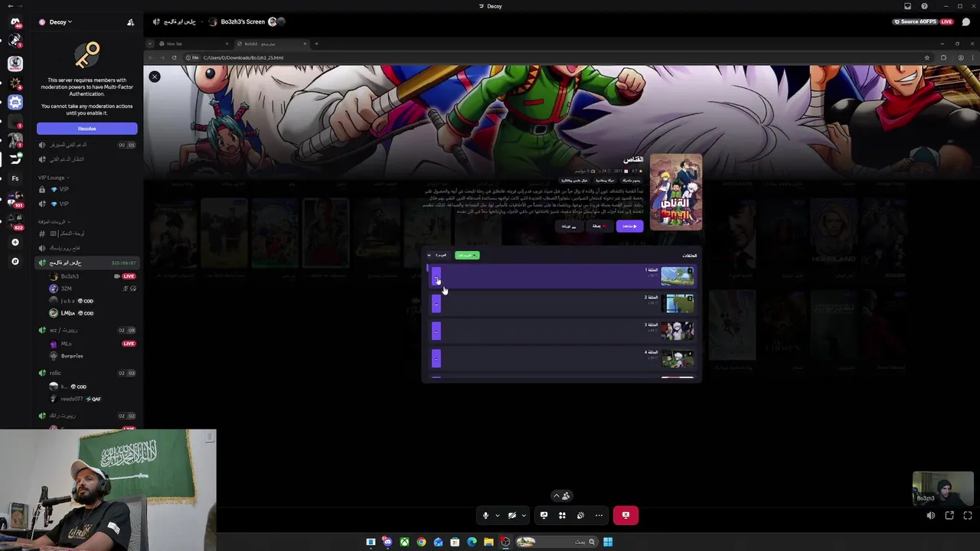Open the Xbox app in taskbar
Image resolution: width=980 pixels, height=551 pixels.
click(404, 542)
